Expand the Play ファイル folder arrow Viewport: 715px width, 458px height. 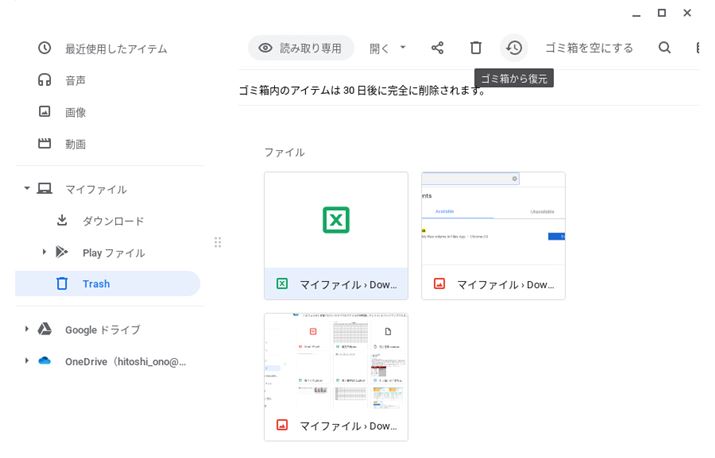45,252
